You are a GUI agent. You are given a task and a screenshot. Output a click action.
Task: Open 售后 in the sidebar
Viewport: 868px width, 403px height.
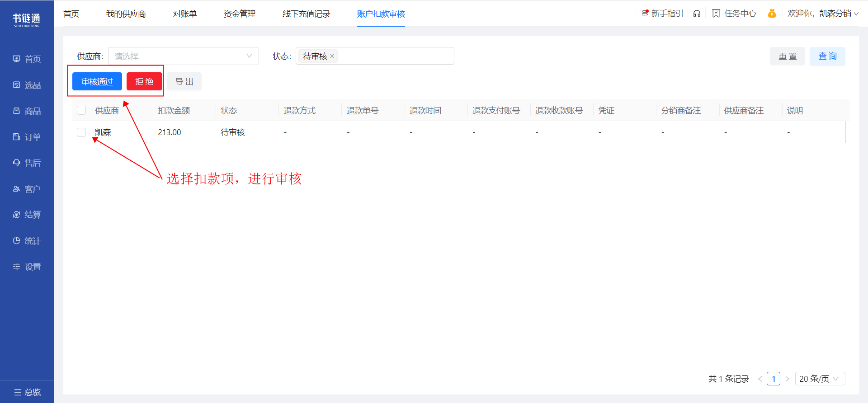point(27,163)
